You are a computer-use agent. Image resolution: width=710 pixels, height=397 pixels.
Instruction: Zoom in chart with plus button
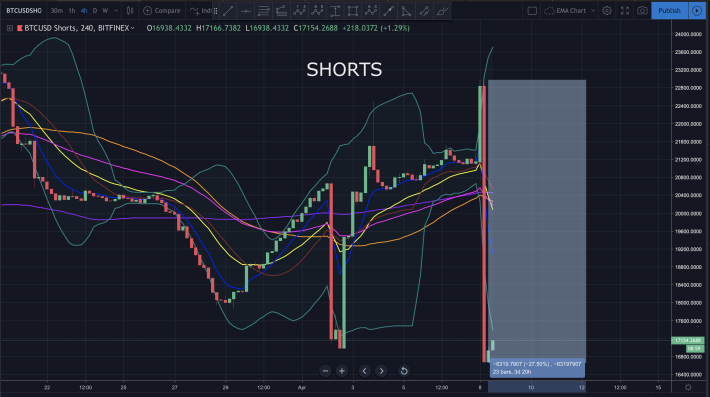tap(342, 371)
